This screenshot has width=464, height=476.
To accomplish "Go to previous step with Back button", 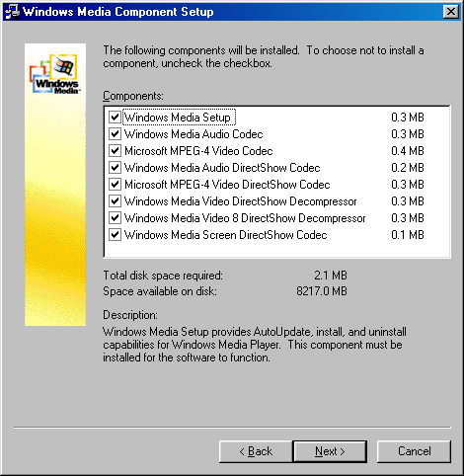I will (256, 451).
